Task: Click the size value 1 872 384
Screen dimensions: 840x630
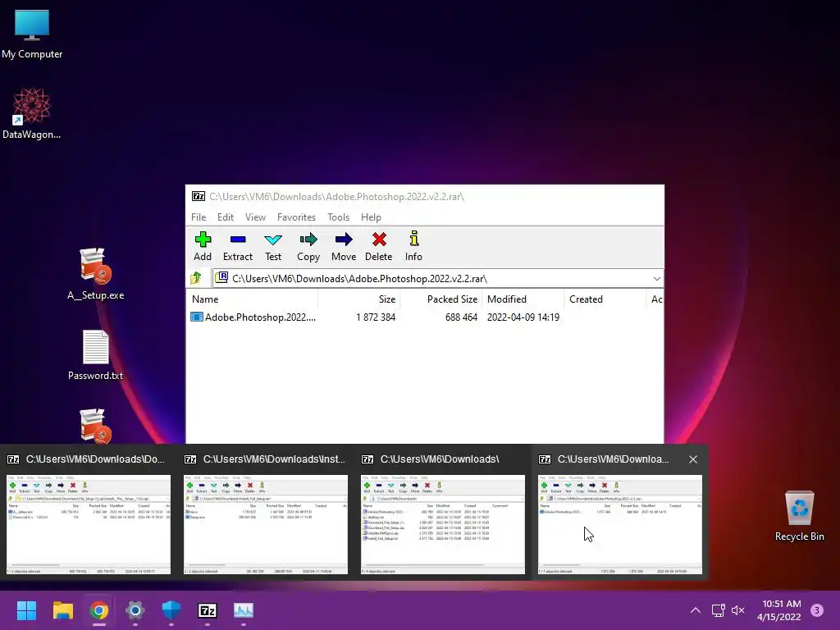Action: coord(376,317)
